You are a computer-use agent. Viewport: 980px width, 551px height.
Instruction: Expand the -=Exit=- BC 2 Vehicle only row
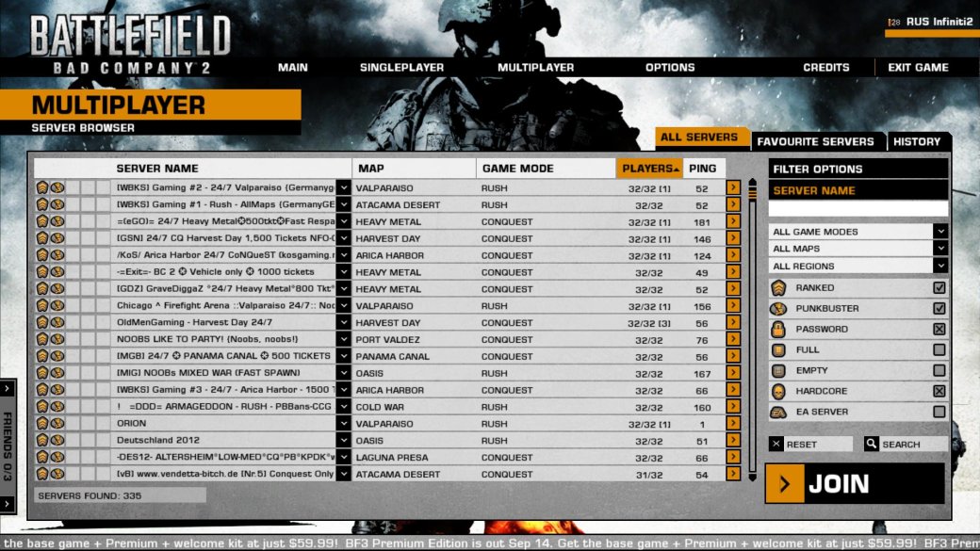344,272
